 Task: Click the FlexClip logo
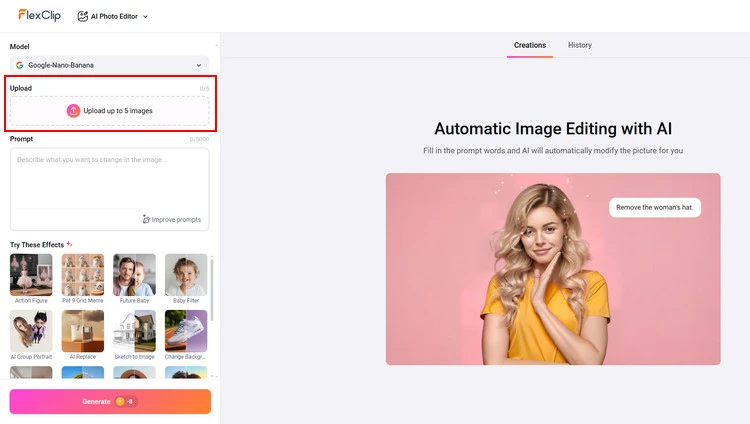click(39, 16)
